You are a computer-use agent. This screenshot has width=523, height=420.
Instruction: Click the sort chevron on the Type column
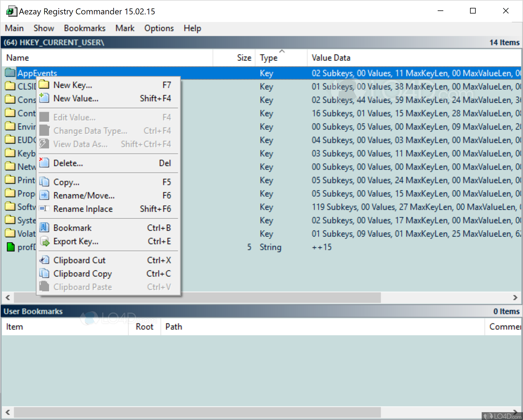(282, 51)
